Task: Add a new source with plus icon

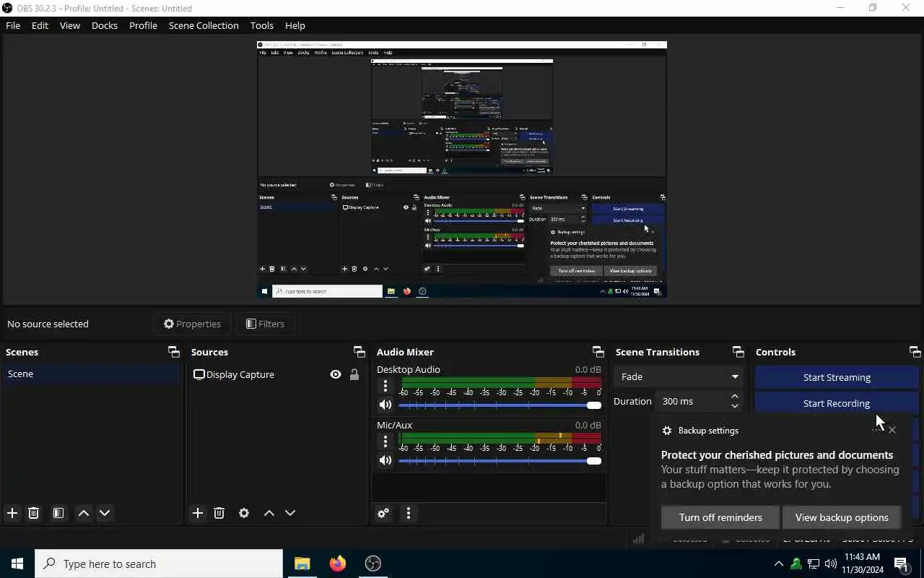Action: 198,513
